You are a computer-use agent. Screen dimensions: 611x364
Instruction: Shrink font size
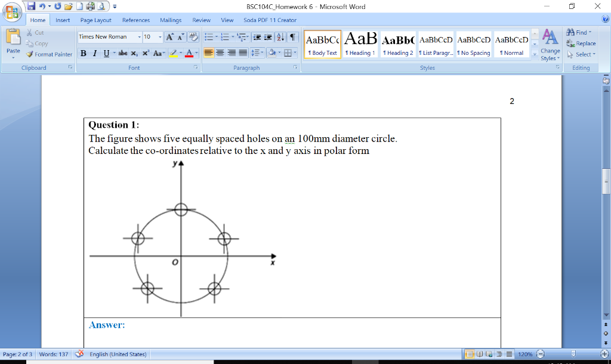pyautogui.click(x=180, y=37)
